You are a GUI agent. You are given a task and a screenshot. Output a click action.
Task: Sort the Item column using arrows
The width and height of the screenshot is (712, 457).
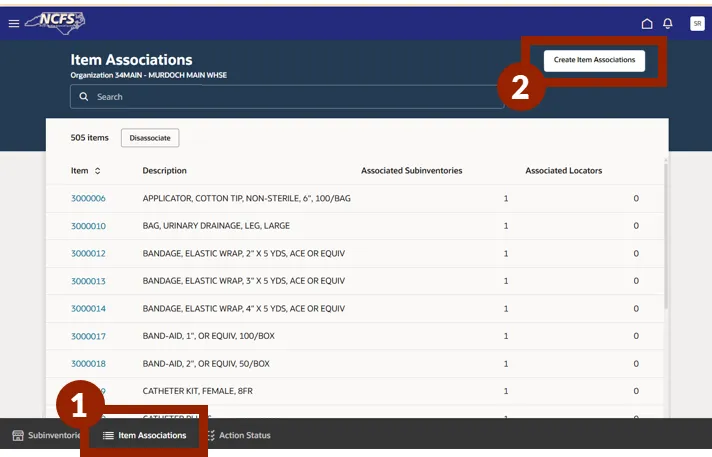pyautogui.click(x=98, y=171)
